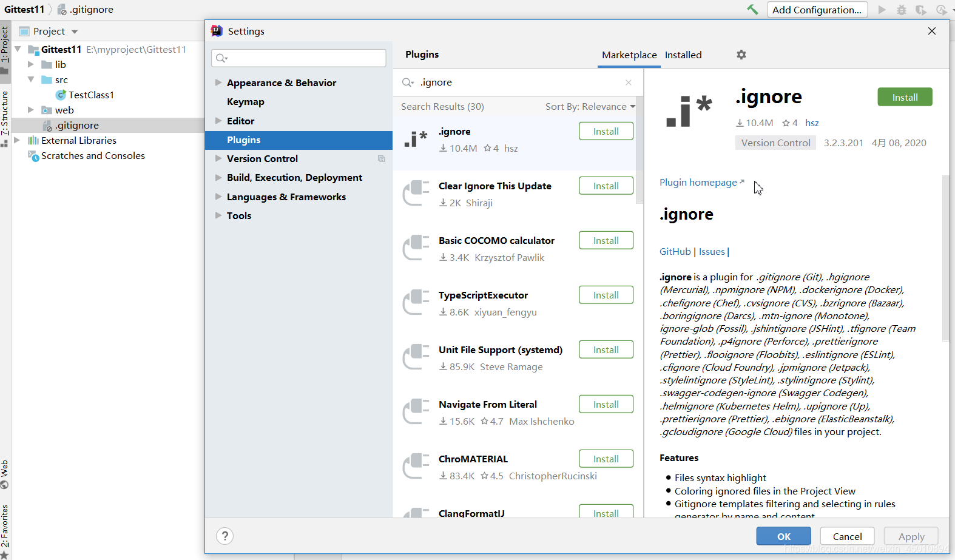
Task: Switch to the Installed tab
Action: click(x=683, y=55)
